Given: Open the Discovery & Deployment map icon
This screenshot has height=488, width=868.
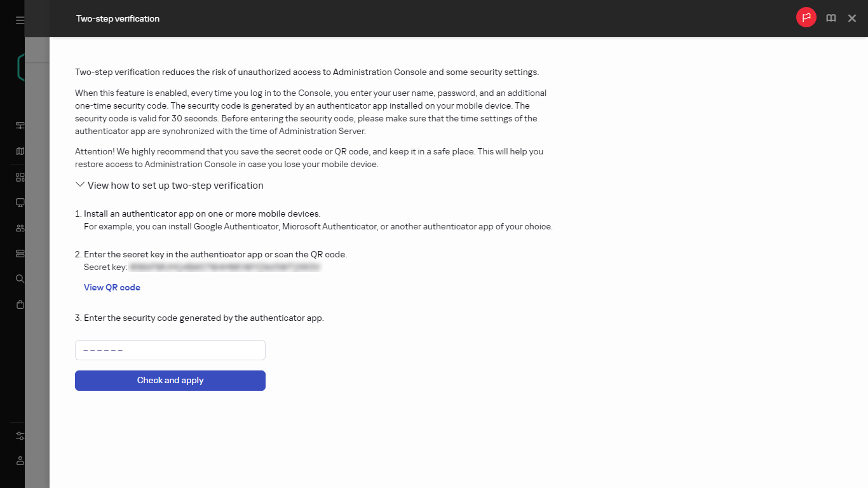Looking at the screenshot, I should pyautogui.click(x=20, y=151).
